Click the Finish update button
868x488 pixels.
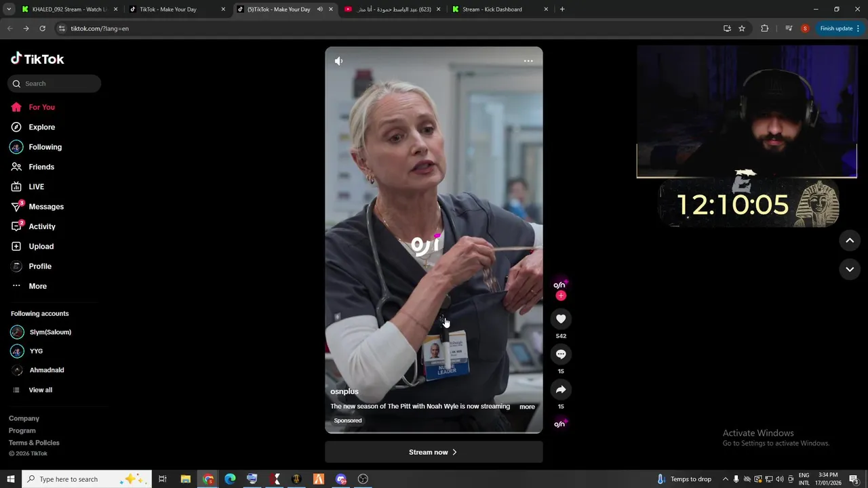tap(840, 28)
